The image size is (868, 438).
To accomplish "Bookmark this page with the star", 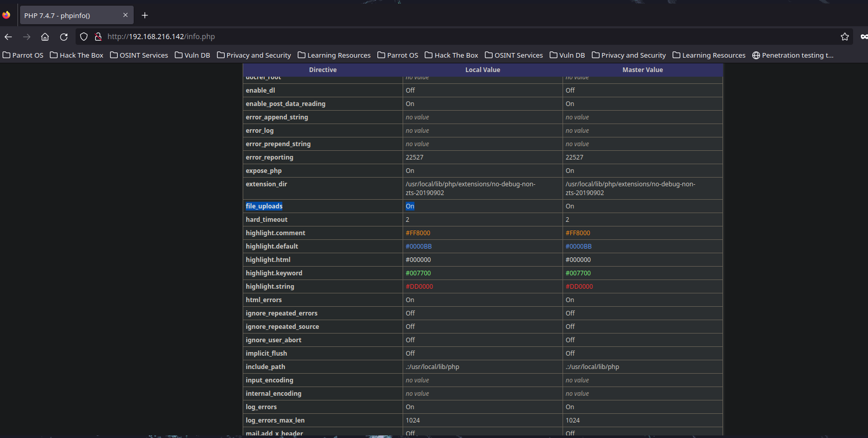I will (845, 37).
